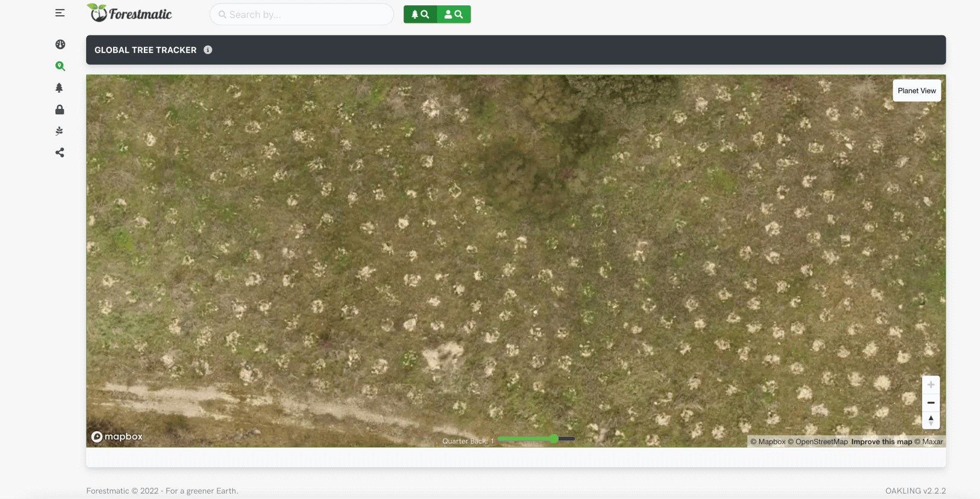
Task: Select the map search sidebar icon
Action: 60,66
